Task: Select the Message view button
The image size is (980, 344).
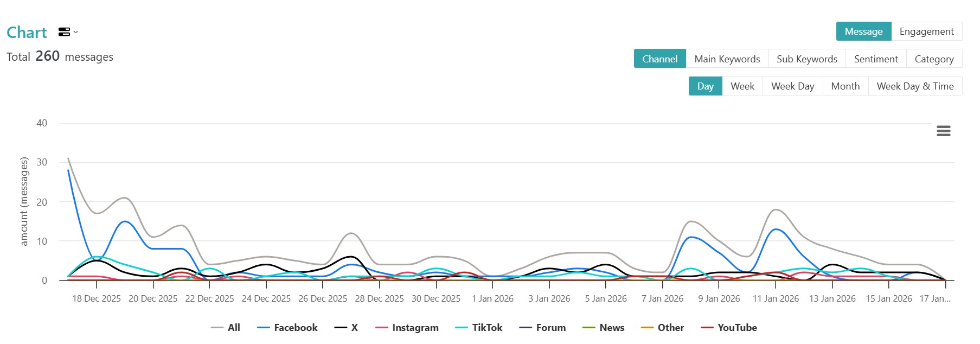Action: coord(863,31)
